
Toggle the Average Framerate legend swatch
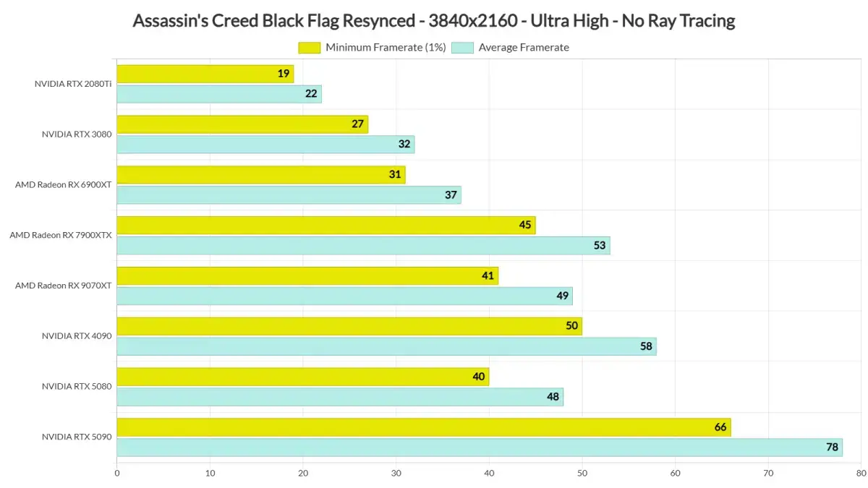click(x=462, y=48)
